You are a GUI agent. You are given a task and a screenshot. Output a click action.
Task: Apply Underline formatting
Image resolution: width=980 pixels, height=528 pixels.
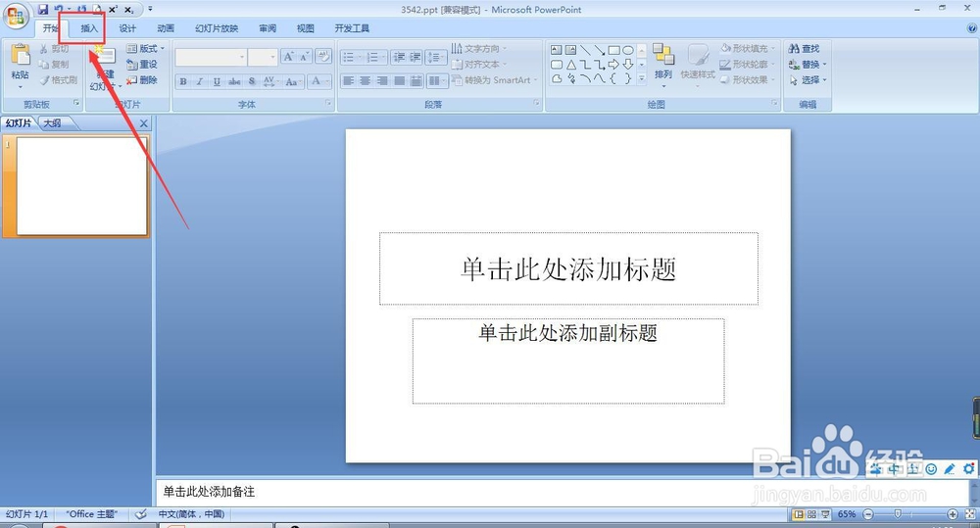click(x=217, y=81)
